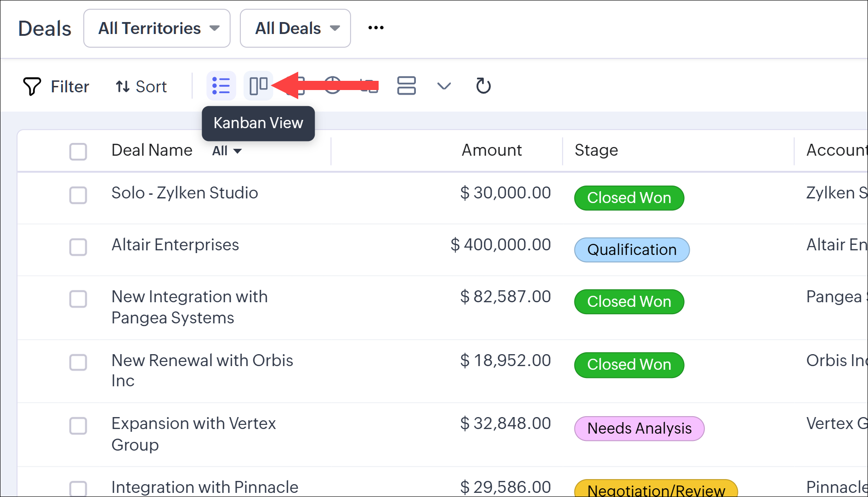868x497 pixels.
Task: Check the Solo - Zylken Studio row
Action: pyautogui.click(x=78, y=195)
